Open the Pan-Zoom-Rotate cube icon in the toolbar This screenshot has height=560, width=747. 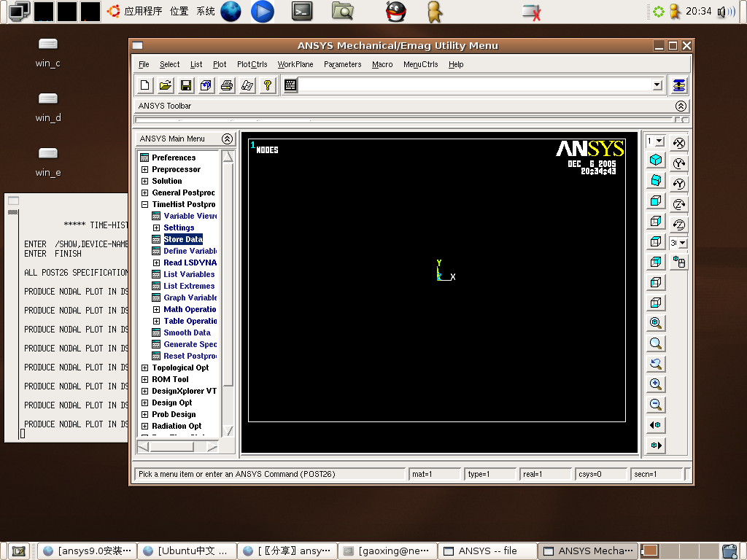[x=206, y=85]
